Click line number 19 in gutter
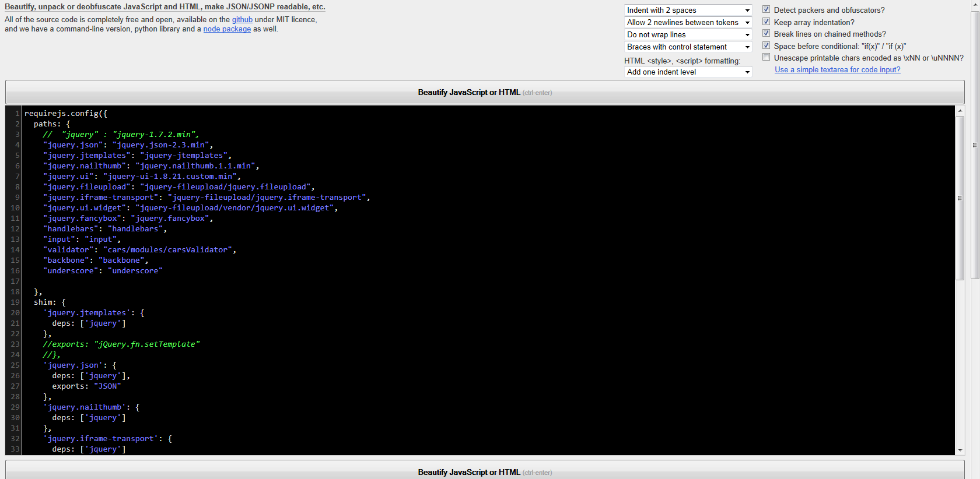980x479 pixels. [x=15, y=302]
